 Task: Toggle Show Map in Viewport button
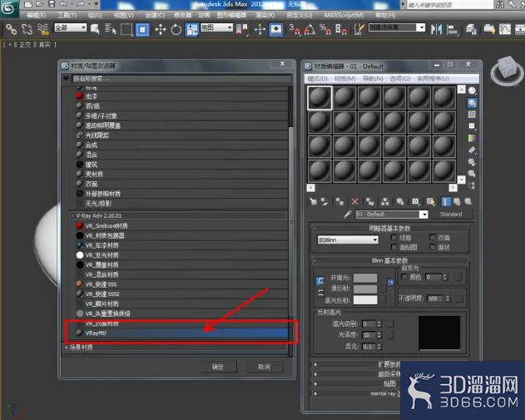431,201
